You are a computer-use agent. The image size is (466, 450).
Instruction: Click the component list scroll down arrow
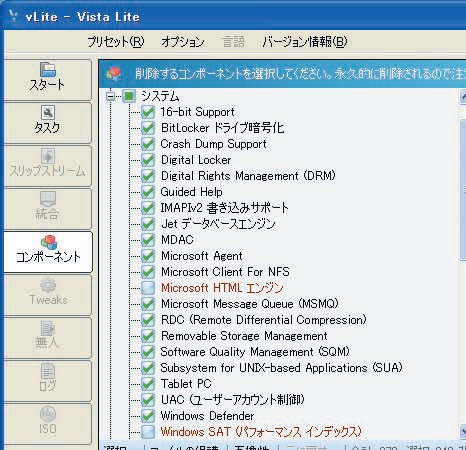(x=463, y=431)
